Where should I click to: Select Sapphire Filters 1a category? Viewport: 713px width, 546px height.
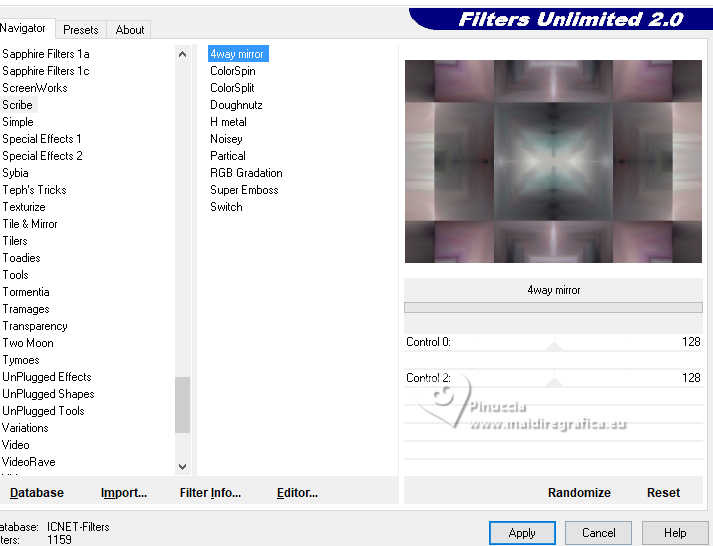[46, 54]
